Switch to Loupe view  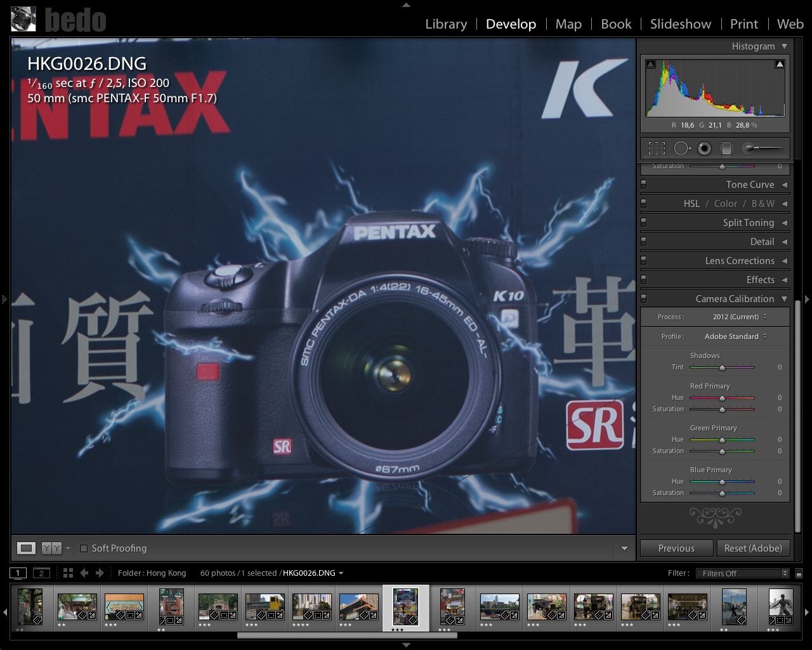pyautogui.click(x=26, y=548)
